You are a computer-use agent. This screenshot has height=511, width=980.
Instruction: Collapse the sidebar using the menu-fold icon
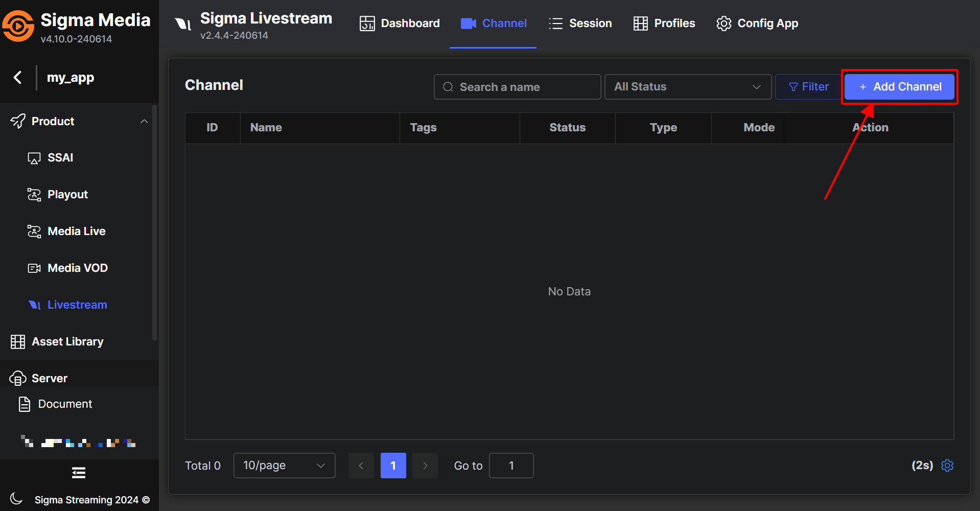(x=79, y=473)
